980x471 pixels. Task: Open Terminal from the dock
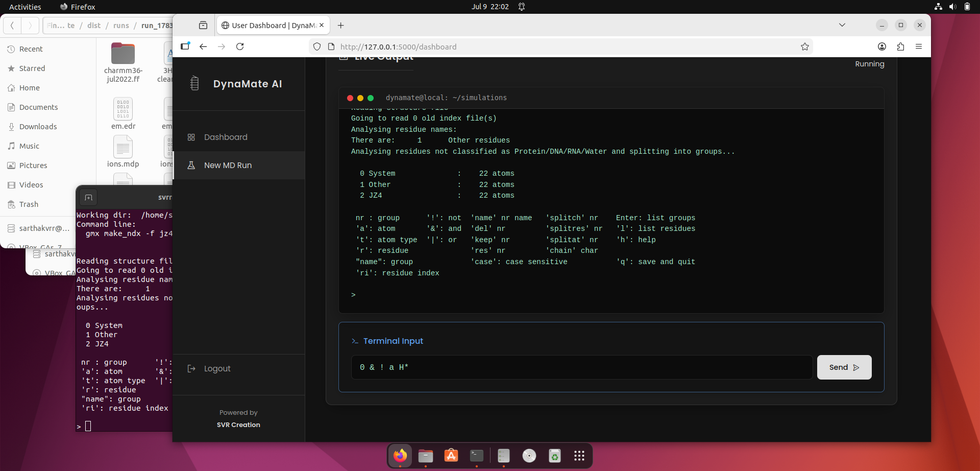(477, 455)
